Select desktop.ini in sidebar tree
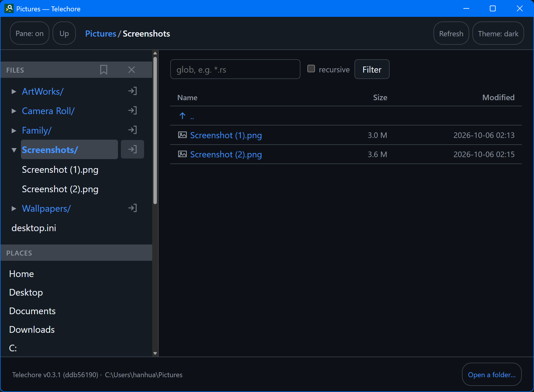 click(x=34, y=228)
